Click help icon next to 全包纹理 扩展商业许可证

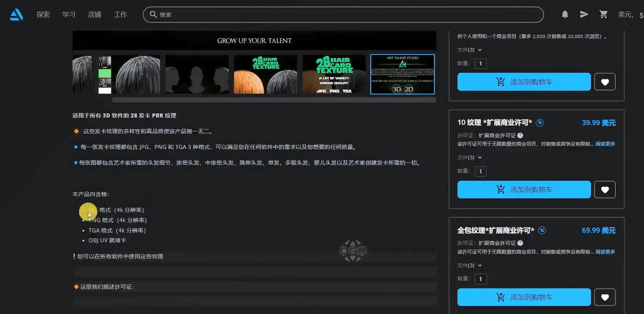[x=520, y=243]
